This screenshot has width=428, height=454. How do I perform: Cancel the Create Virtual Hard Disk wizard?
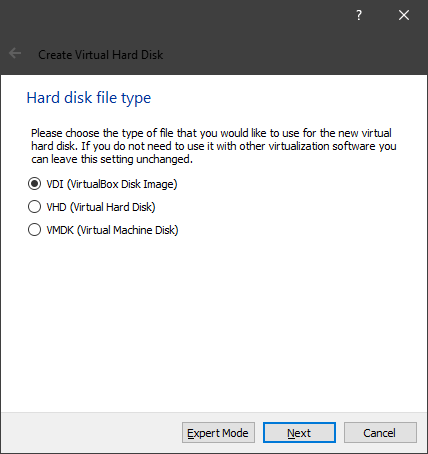coord(380,433)
